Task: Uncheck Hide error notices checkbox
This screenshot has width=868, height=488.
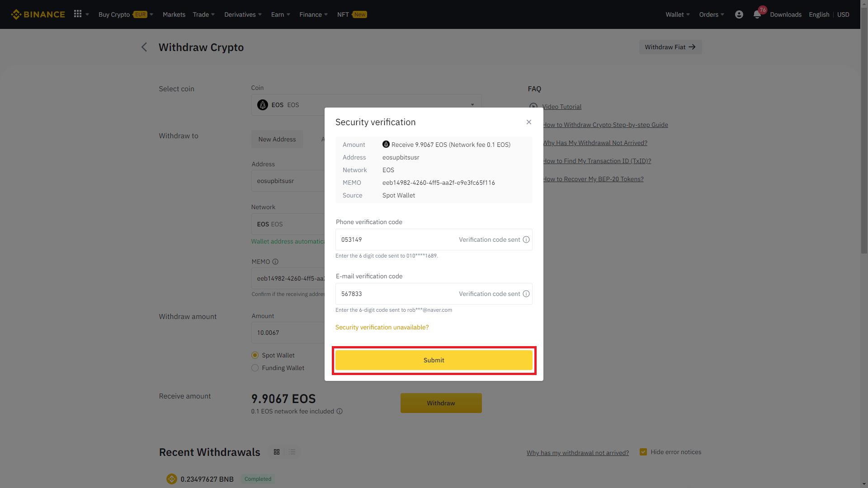Action: (x=643, y=452)
